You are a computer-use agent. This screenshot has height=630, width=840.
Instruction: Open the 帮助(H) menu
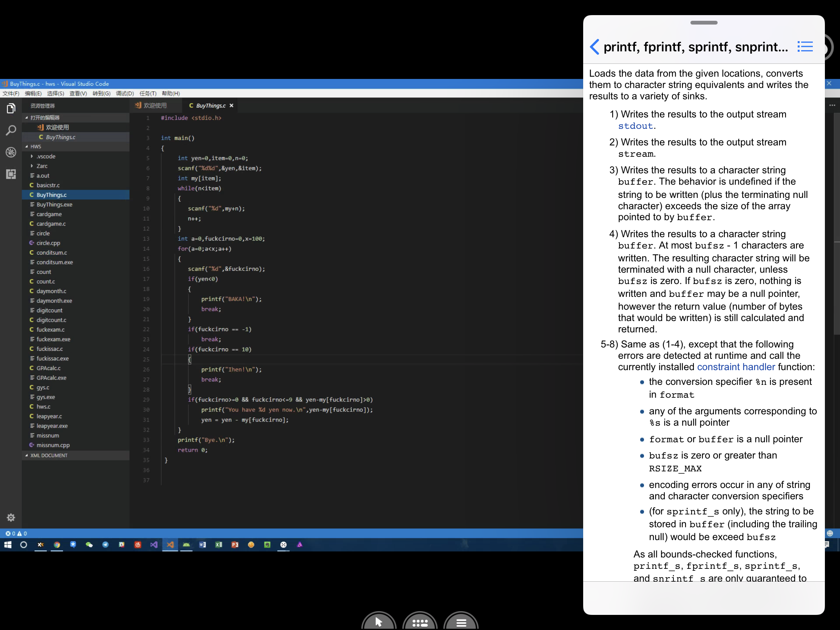click(x=170, y=93)
